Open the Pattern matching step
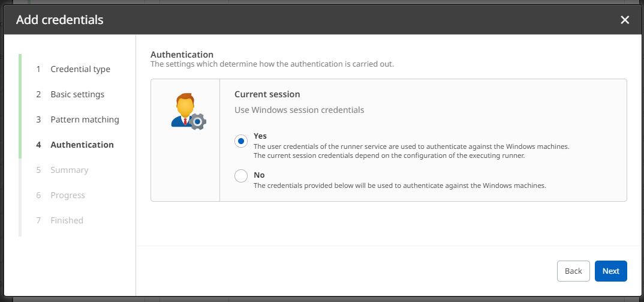 coord(85,119)
